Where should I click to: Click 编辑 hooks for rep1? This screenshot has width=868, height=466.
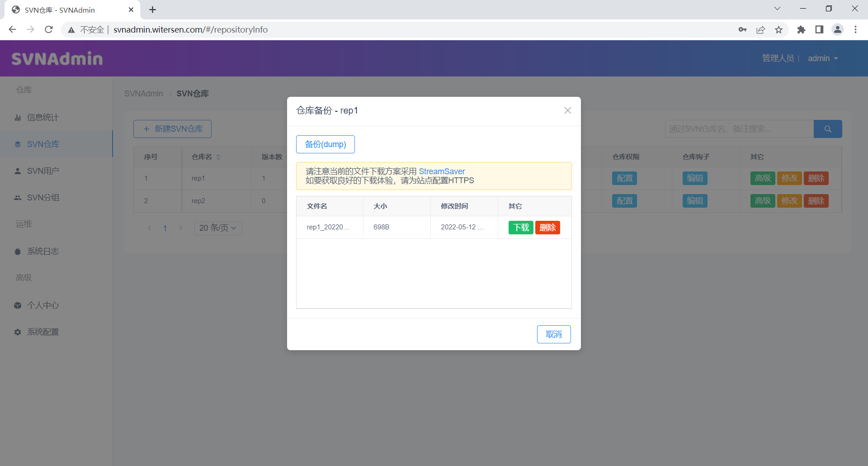click(695, 178)
